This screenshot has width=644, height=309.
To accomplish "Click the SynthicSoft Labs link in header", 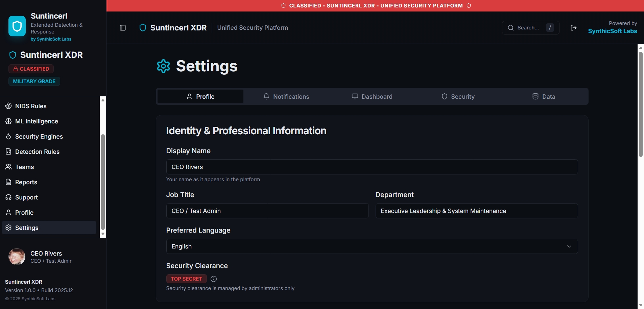I will (x=612, y=31).
